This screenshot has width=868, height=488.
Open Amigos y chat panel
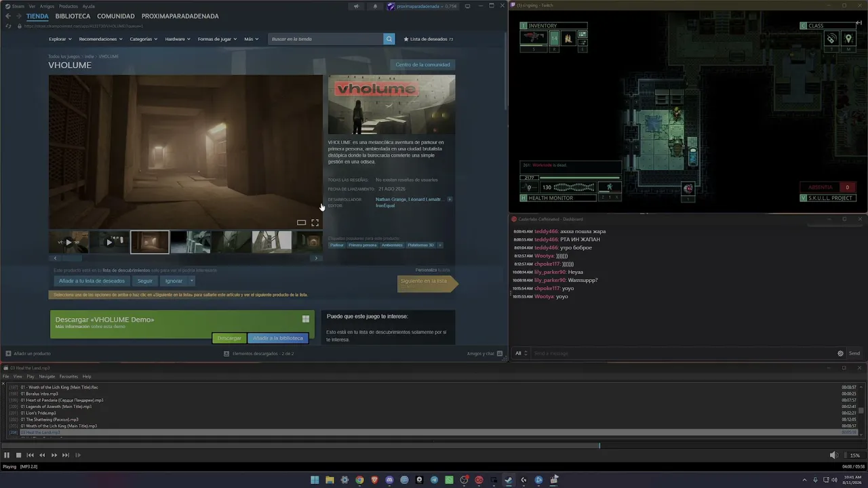click(485, 353)
